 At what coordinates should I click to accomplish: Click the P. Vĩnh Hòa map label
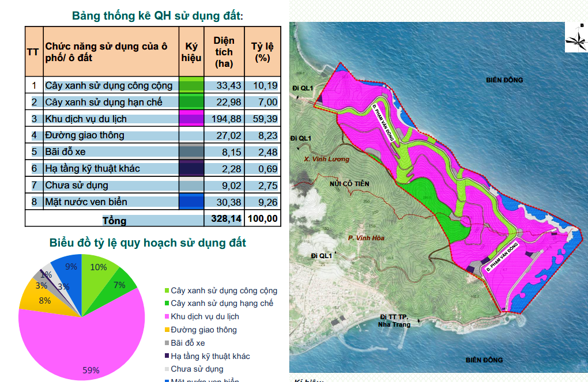(x=366, y=238)
